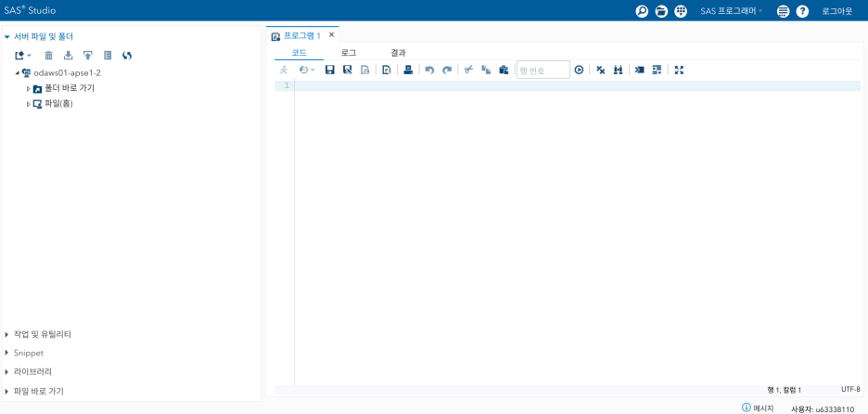Click the document-with-lock icon after Save As
This screenshot has width=868, height=414.
tap(364, 70)
